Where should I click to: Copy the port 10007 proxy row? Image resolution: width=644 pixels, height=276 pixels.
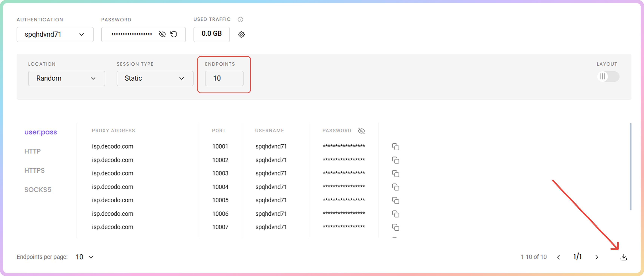395,227
